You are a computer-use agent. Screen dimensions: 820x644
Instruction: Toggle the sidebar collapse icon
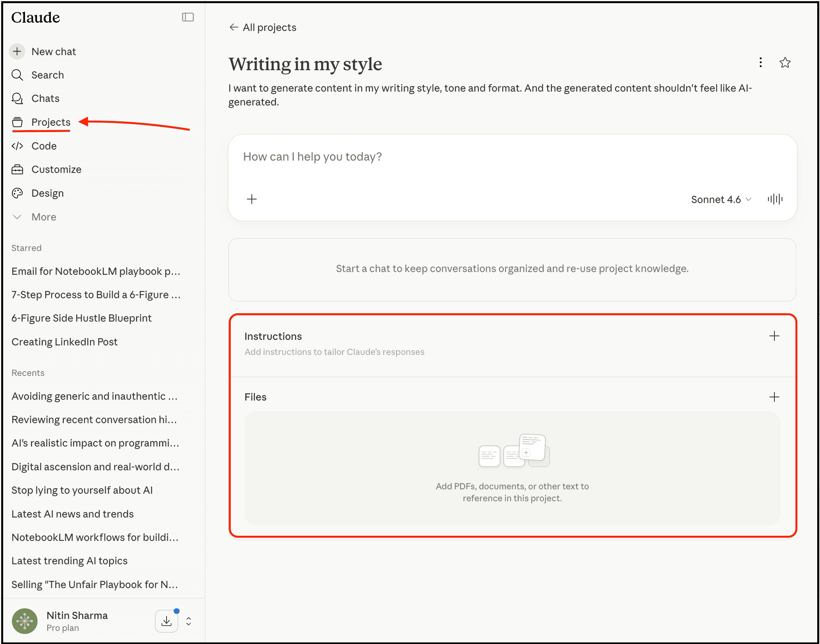coord(188,17)
